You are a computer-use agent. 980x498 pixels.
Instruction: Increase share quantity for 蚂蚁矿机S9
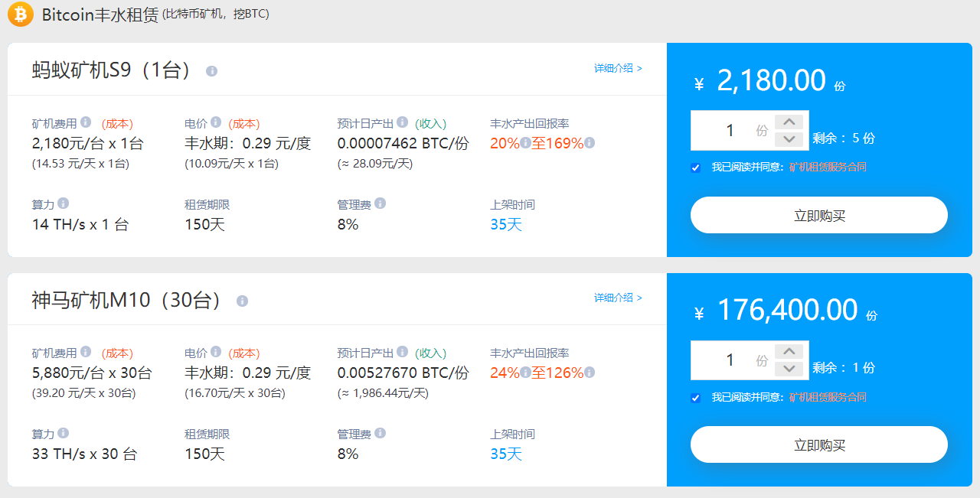789,122
